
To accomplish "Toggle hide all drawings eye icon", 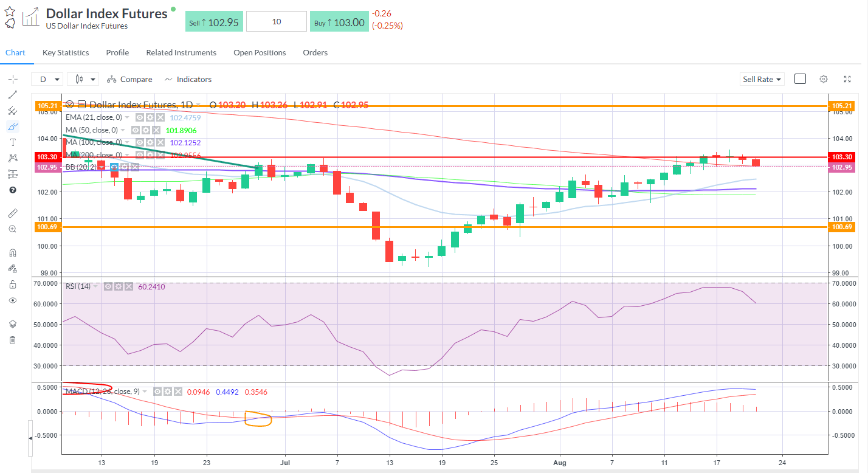I will click(x=12, y=300).
